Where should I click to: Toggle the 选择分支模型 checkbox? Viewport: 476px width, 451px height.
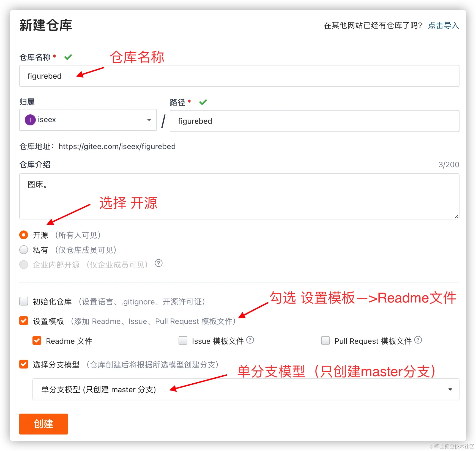click(24, 364)
